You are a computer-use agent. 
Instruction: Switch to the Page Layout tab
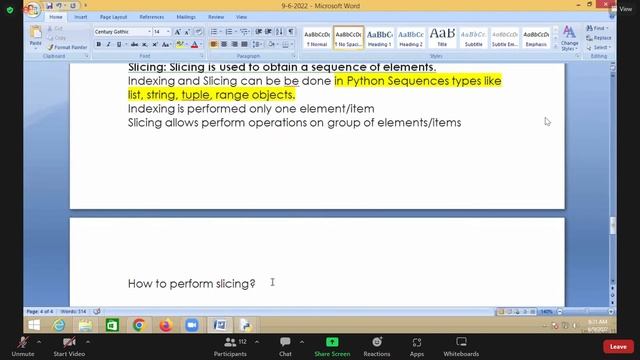pyautogui.click(x=113, y=17)
